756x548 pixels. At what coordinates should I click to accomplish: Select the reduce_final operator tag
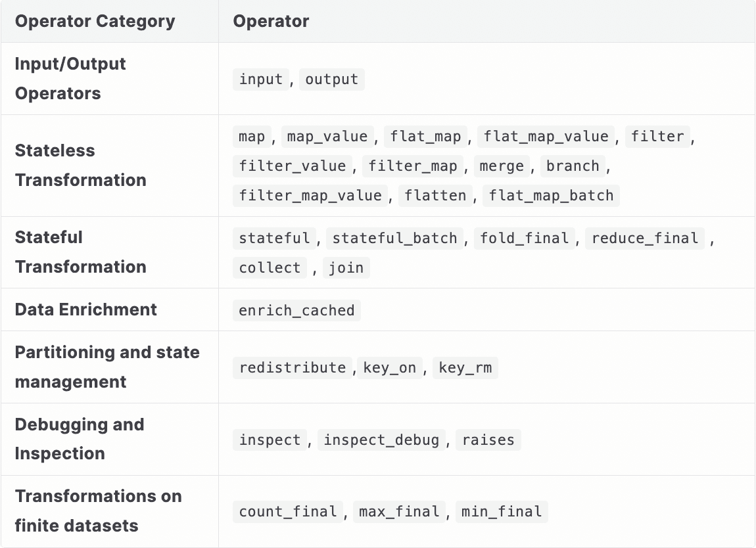click(645, 238)
